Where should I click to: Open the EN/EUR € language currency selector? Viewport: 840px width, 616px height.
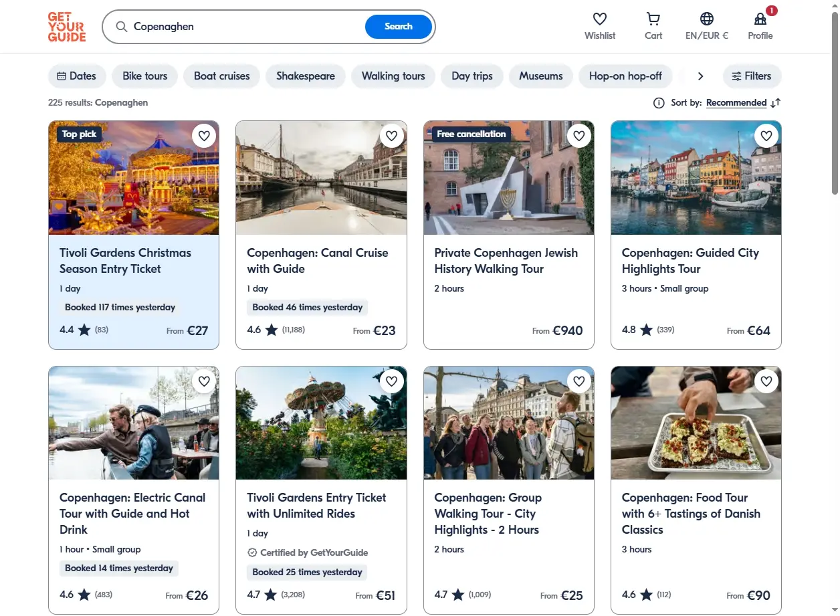707,27
